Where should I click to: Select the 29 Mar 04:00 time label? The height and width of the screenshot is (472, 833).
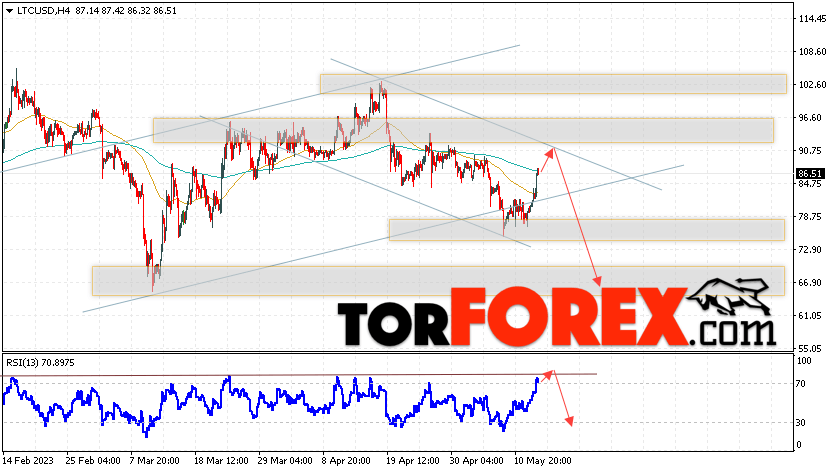pos(285,461)
